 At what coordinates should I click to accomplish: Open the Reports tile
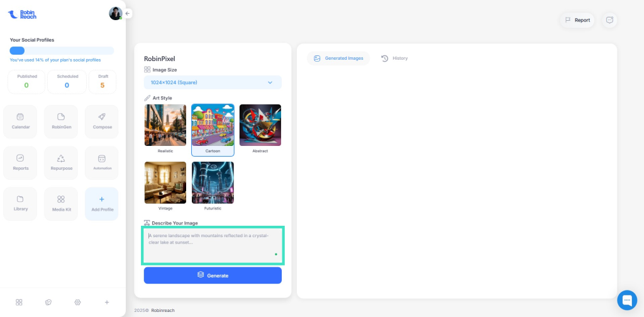[x=20, y=163]
